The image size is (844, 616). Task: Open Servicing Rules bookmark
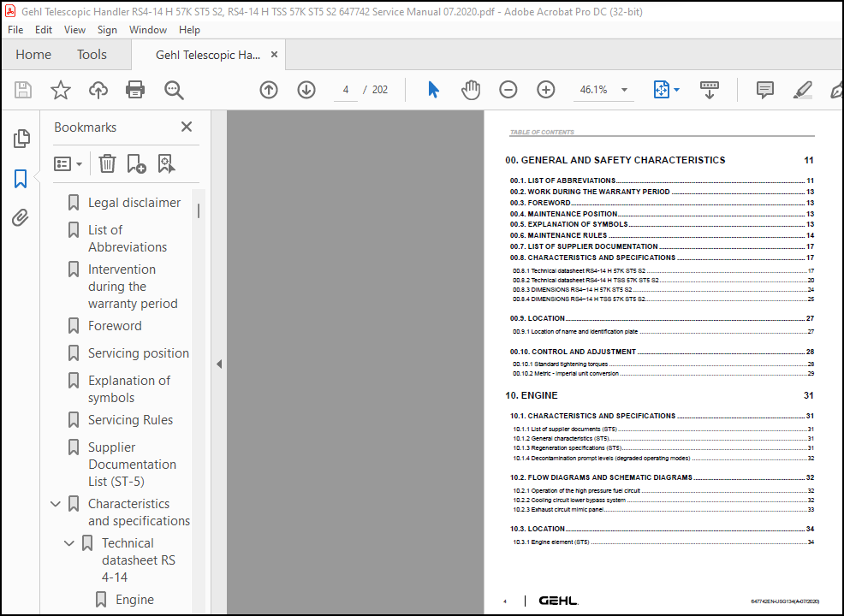[131, 420]
